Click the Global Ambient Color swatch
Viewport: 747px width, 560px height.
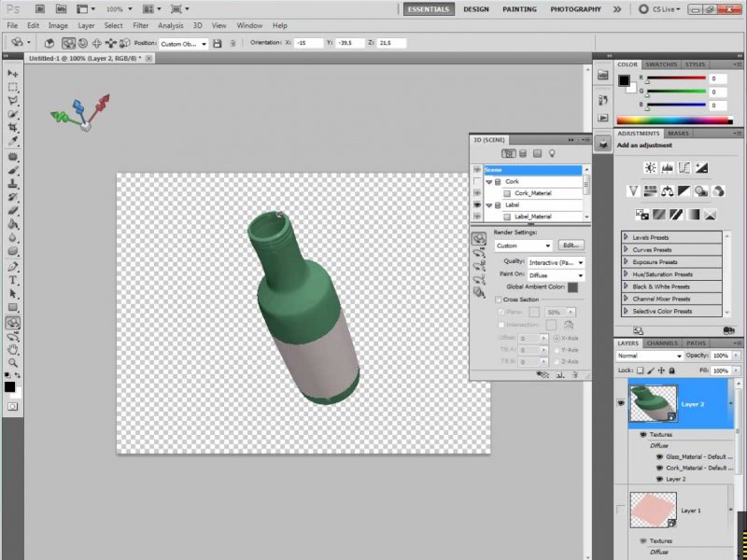click(x=572, y=287)
